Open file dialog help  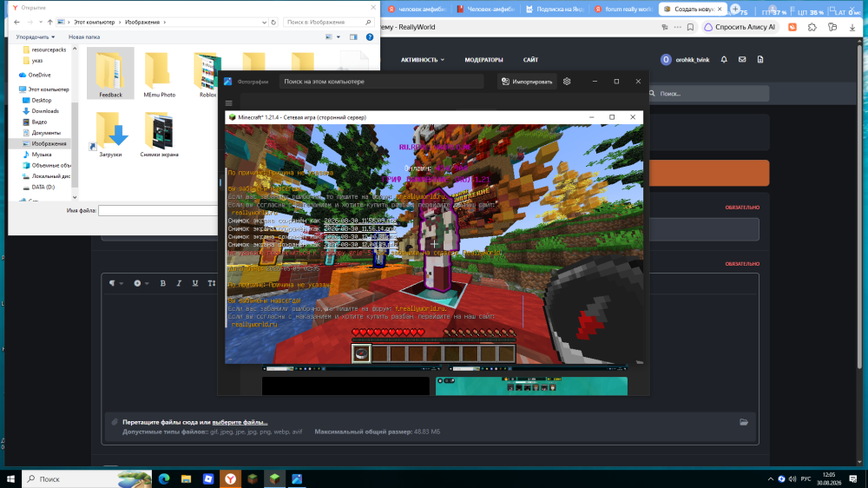(x=370, y=37)
